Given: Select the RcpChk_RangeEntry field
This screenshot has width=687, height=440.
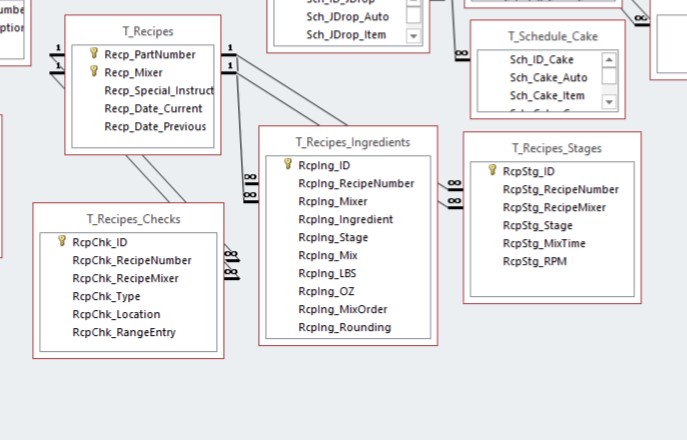Looking at the screenshot, I should pos(124,332).
